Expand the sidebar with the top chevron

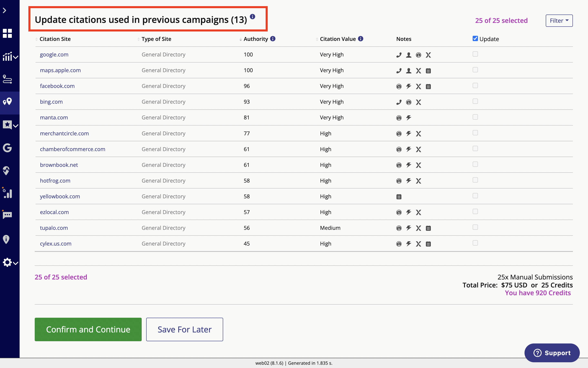click(4, 10)
